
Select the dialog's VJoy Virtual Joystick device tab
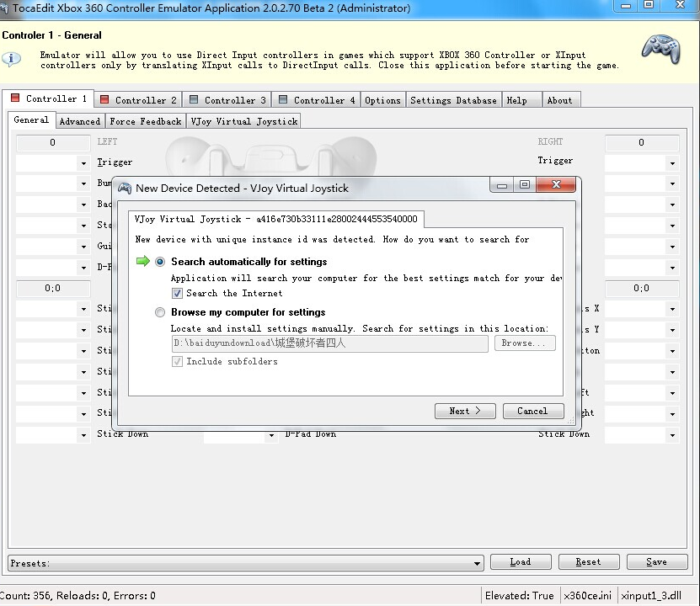click(276, 219)
